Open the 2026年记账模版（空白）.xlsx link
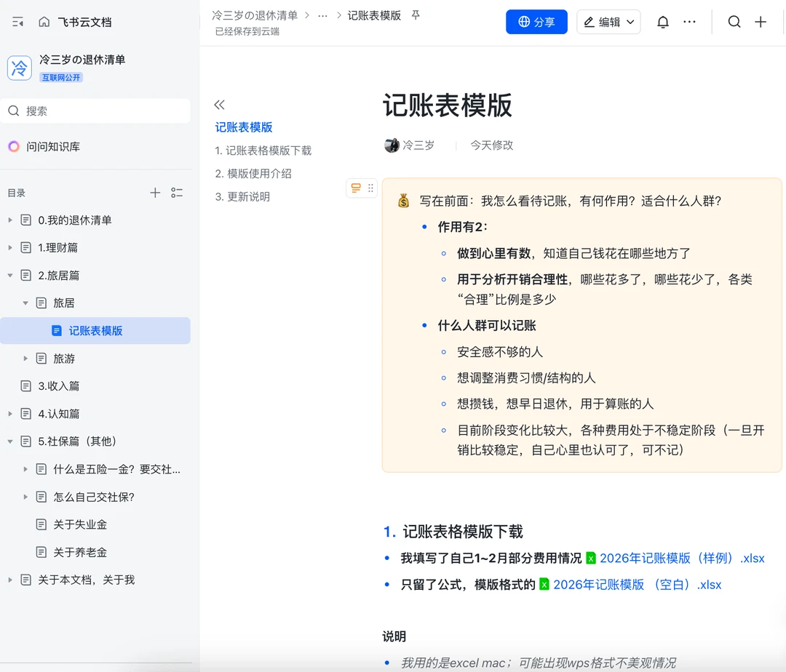Screen dimensions: 786x672 [x=637, y=585]
